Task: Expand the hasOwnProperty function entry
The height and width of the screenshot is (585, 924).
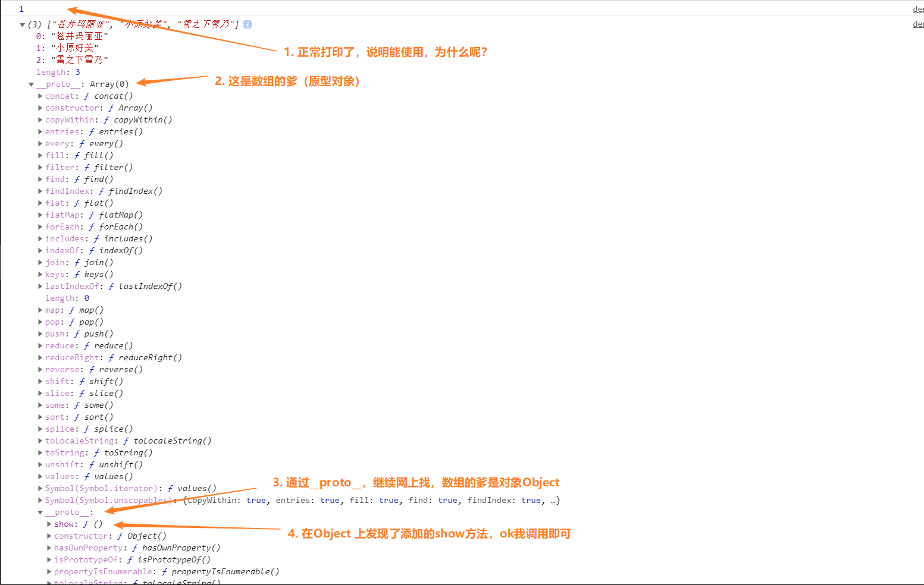Action: (x=49, y=548)
